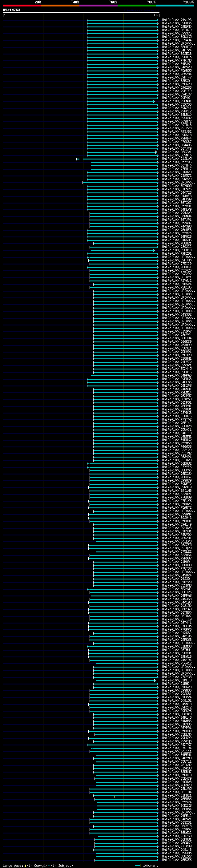The height and width of the screenshot is (868, 197).
Task: Open hit UniRef100_C3YDX8
Action: click(x=176, y=413)
